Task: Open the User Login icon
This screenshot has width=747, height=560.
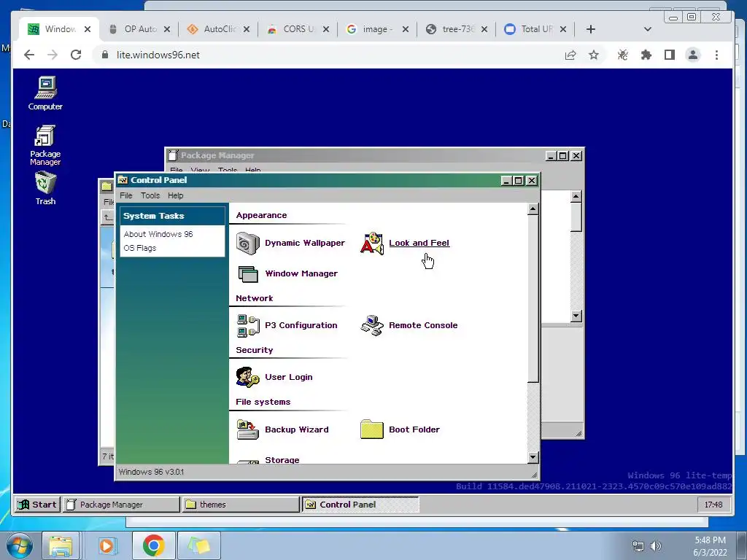Action: [248, 377]
